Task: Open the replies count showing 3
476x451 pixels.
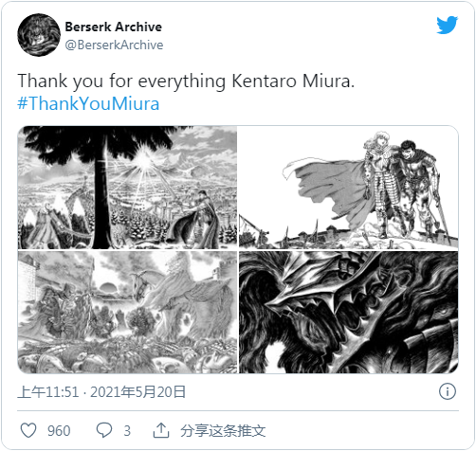Action: [x=127, y=431]
